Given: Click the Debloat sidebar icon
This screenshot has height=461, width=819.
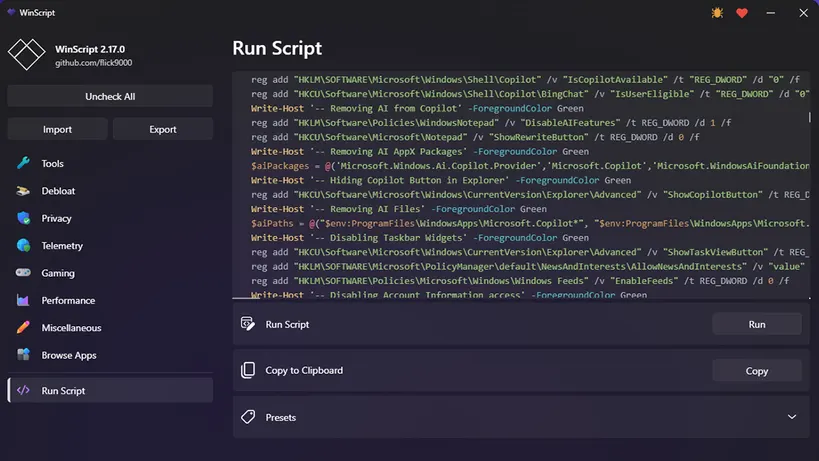Looking at the screenshot, I should 23,191.
